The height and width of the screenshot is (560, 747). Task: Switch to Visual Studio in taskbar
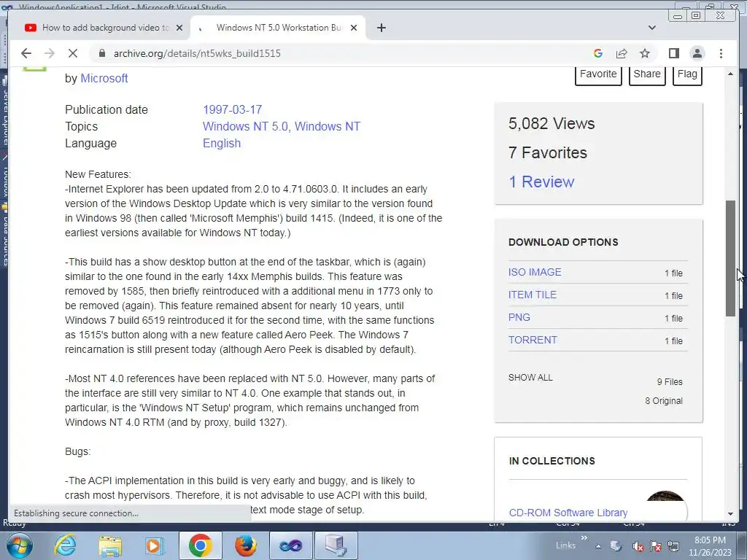(x=290, y=545)
